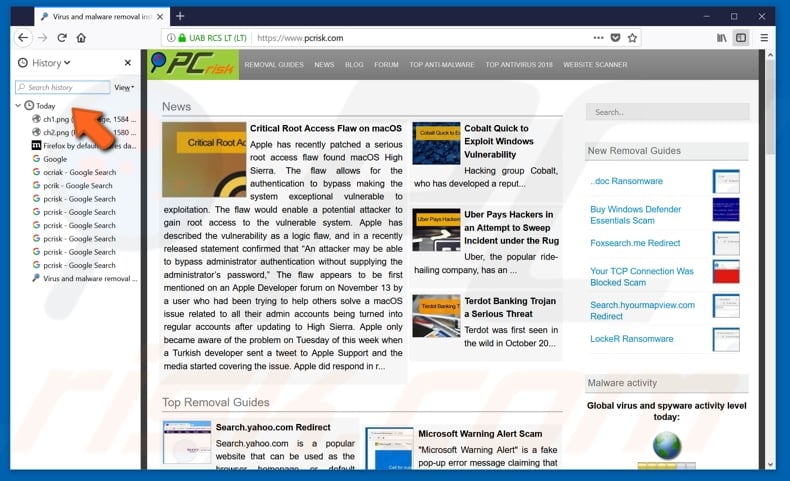Open Your TCP Connection Was Blocked Scam

[x=641, y=277]
